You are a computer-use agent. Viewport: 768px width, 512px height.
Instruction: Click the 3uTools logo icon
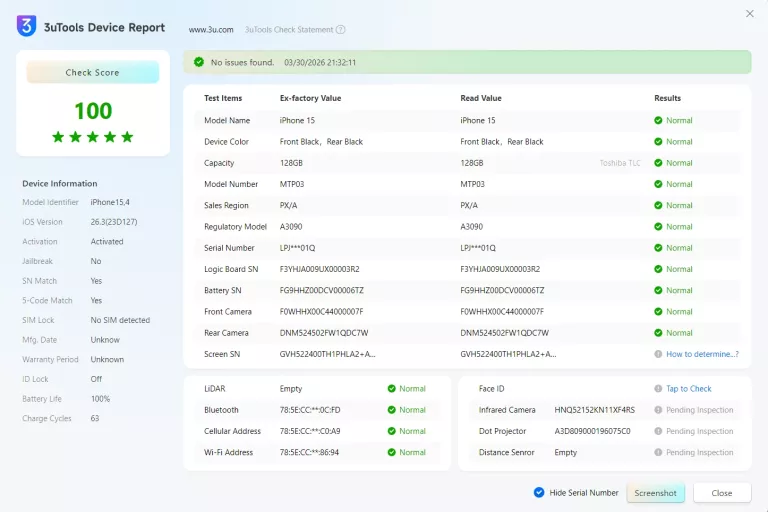(x=27, y=26)
